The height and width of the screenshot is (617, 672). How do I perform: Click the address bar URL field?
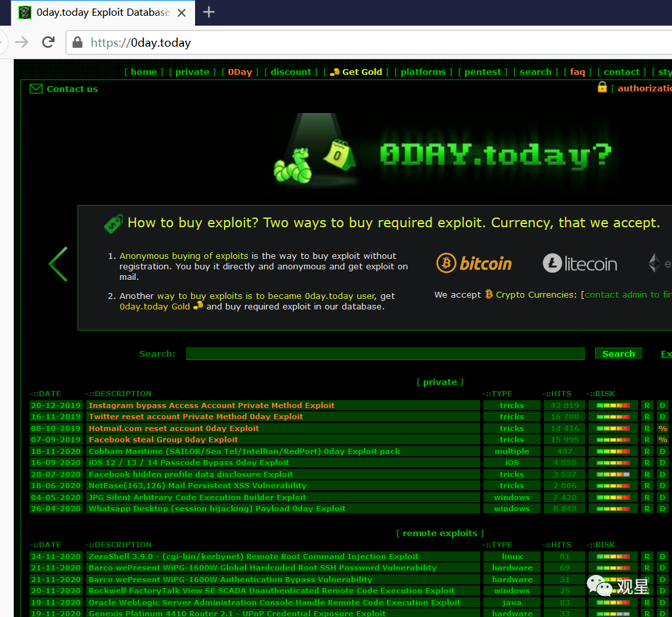tap(369, 43)
